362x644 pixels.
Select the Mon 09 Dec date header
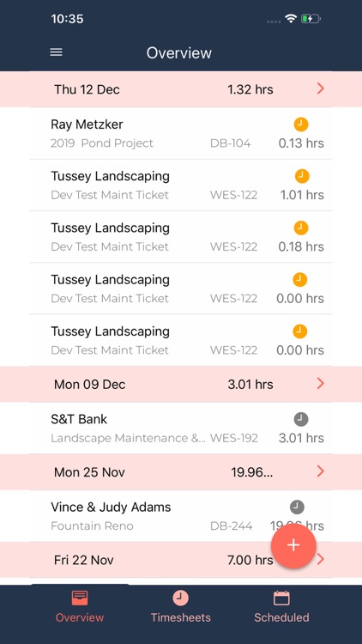pos(181,384)
